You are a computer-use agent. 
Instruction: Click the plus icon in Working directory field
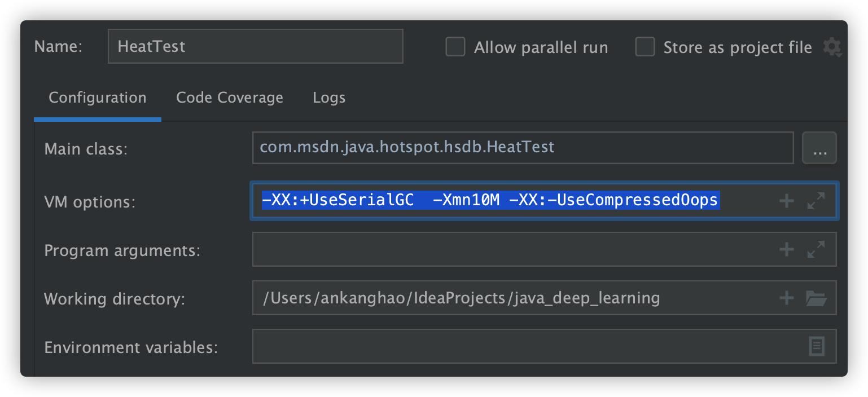[x=786, y=298]
